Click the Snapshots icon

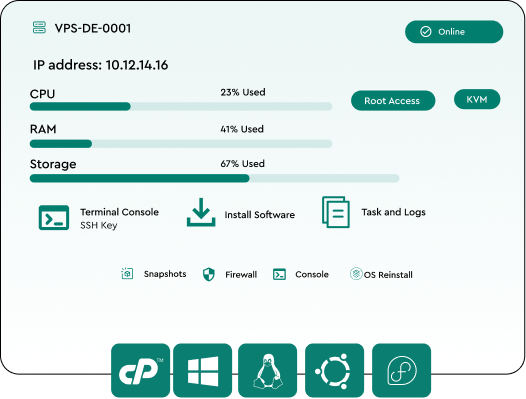pos(127,273)
